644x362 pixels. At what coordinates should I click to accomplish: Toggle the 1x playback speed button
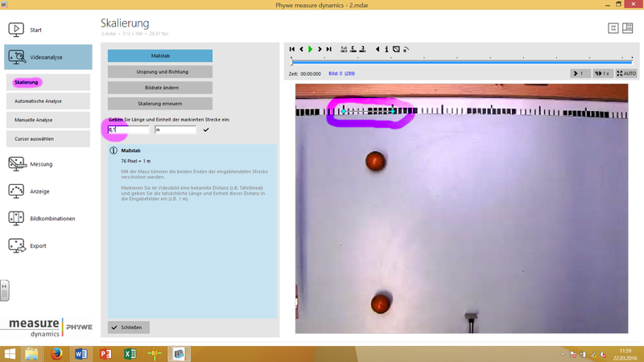pyautogui.click(x=601, y=73)
